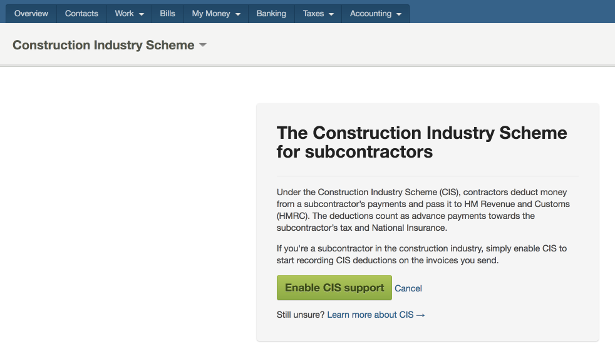
Task: Expand the Taxes dropdown
Action: [318, 13]
